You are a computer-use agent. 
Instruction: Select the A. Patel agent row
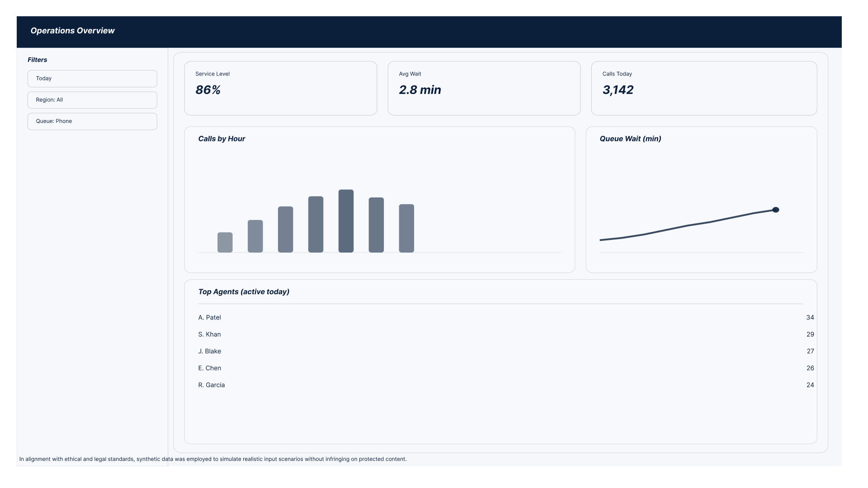point(210,318)
